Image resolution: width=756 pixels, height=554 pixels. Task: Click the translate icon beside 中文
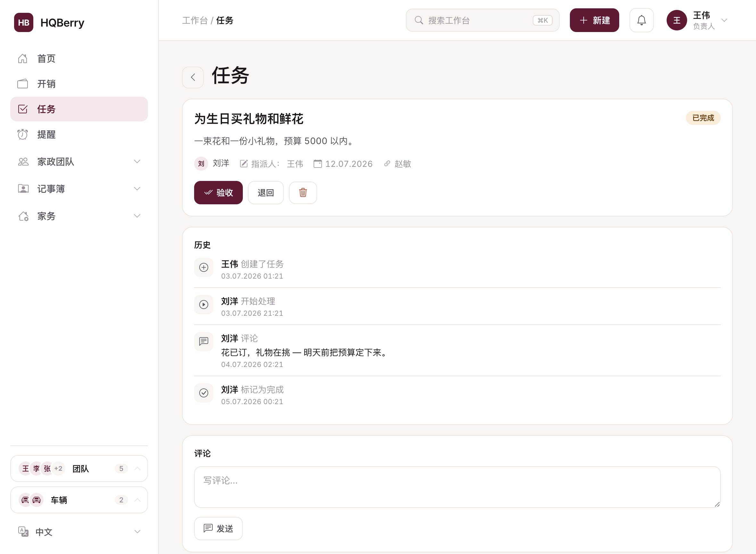[23, 532]
